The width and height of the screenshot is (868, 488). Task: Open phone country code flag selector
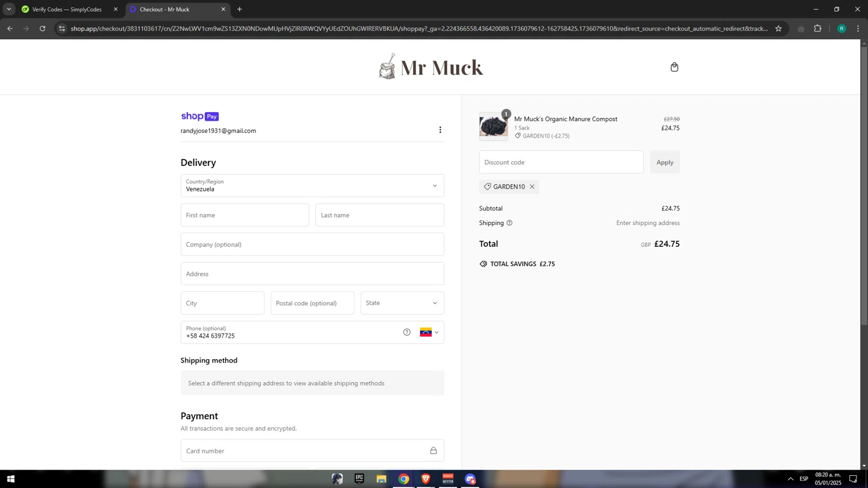[429, 332]
